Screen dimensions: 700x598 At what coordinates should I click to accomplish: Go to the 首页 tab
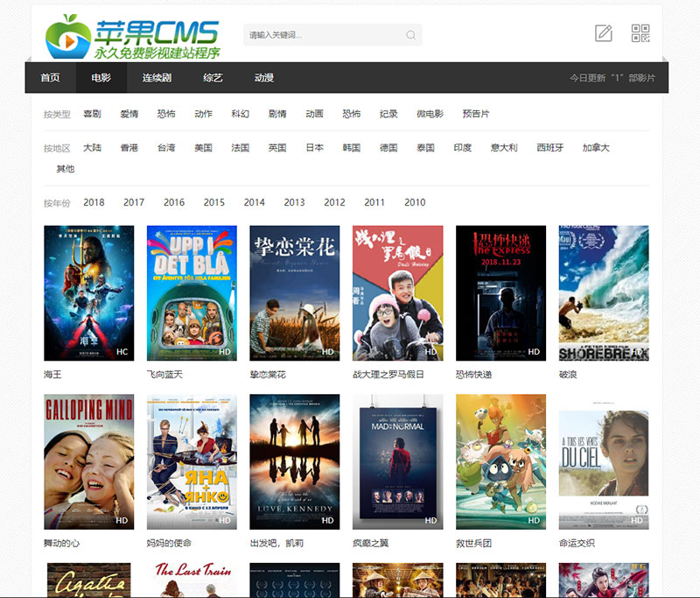click(50, 78)
